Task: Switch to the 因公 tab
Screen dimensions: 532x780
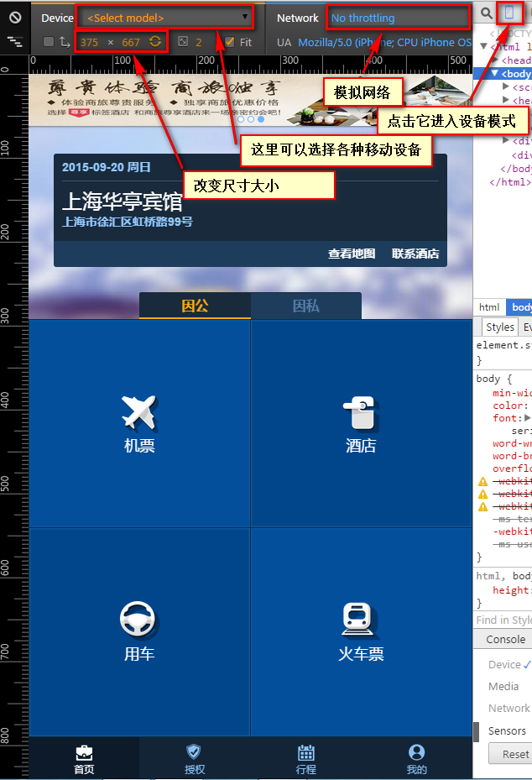Action: 195,306
